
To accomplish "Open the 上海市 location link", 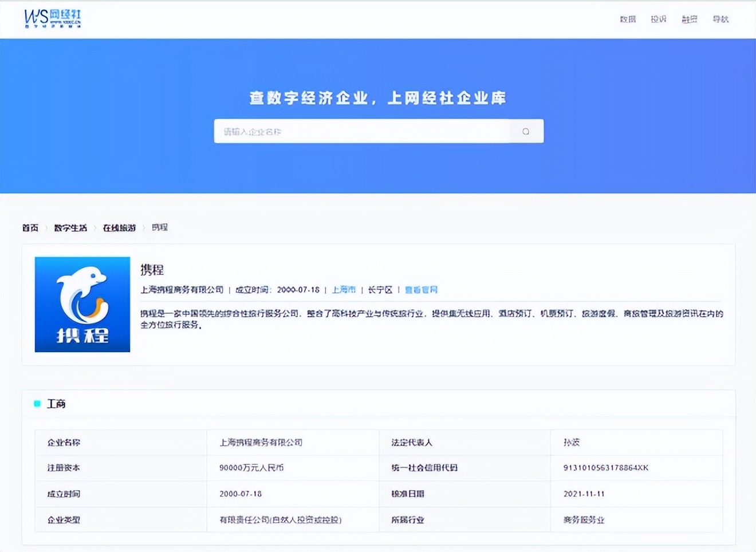I will point(344,290).
